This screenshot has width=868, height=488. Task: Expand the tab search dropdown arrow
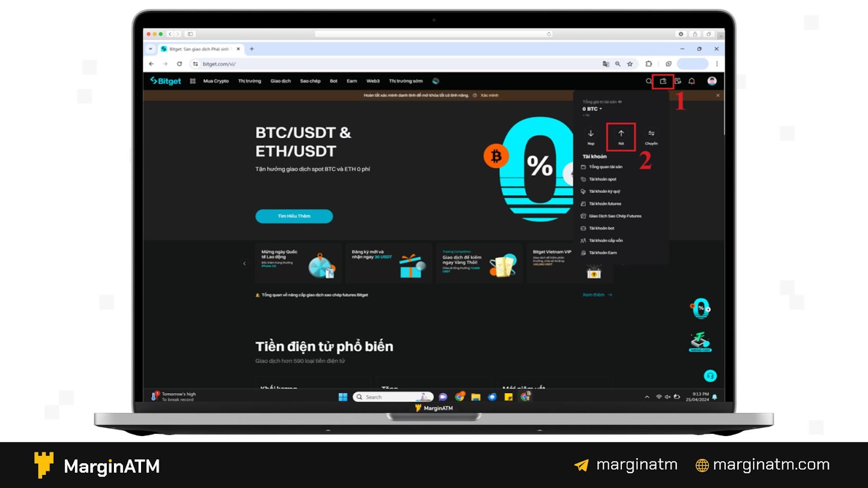tap(151, 49)
